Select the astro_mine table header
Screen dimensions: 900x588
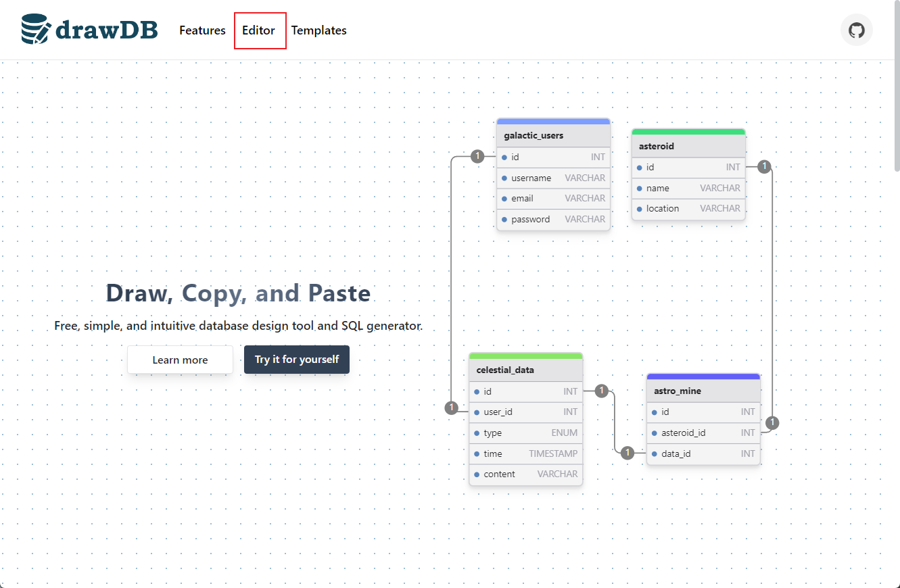coord(703,391)
